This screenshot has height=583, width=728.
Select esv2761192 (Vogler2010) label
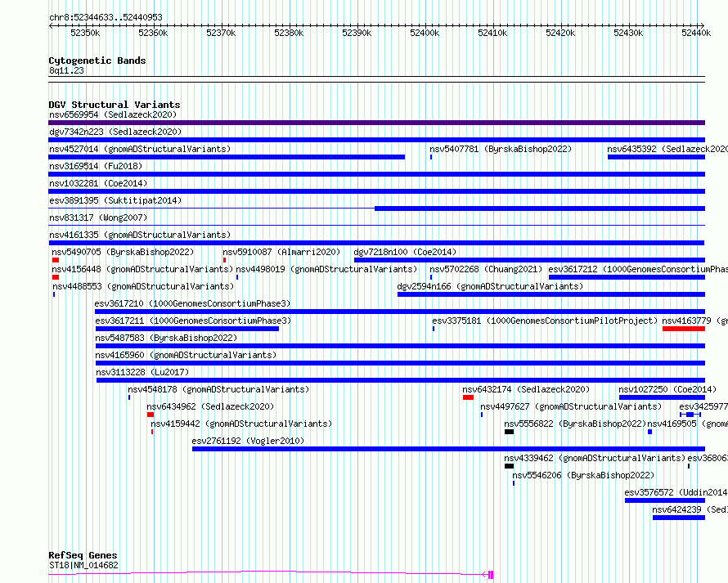(248, 441)
